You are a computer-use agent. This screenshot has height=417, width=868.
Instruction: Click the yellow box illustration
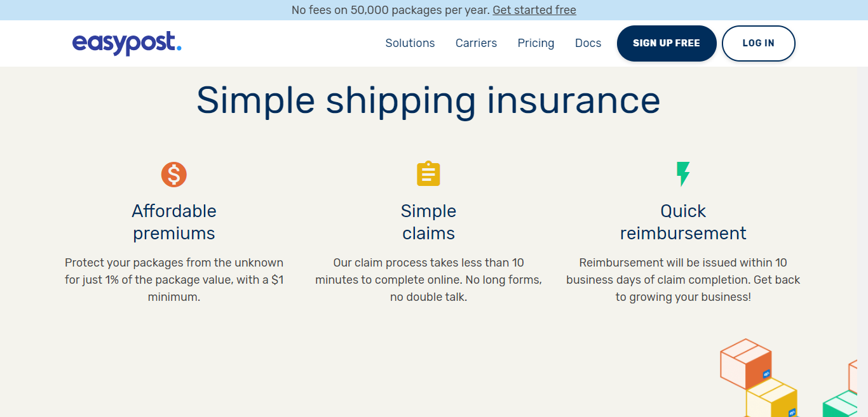pyautogui.click(x=772, y=399)
